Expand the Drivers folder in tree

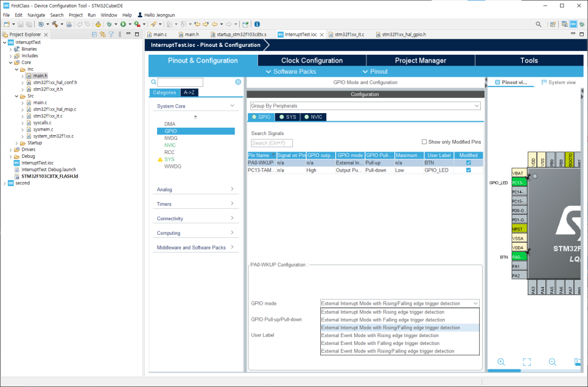pyautogui.click(x=10, y=150)
